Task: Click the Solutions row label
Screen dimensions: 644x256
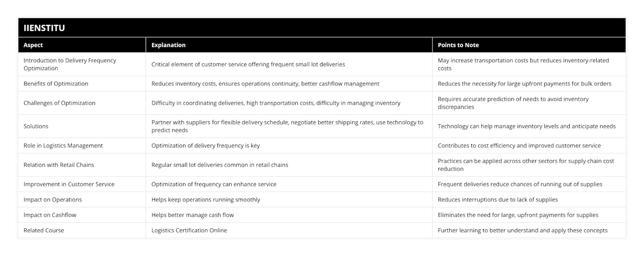Action: pos(36,126)
